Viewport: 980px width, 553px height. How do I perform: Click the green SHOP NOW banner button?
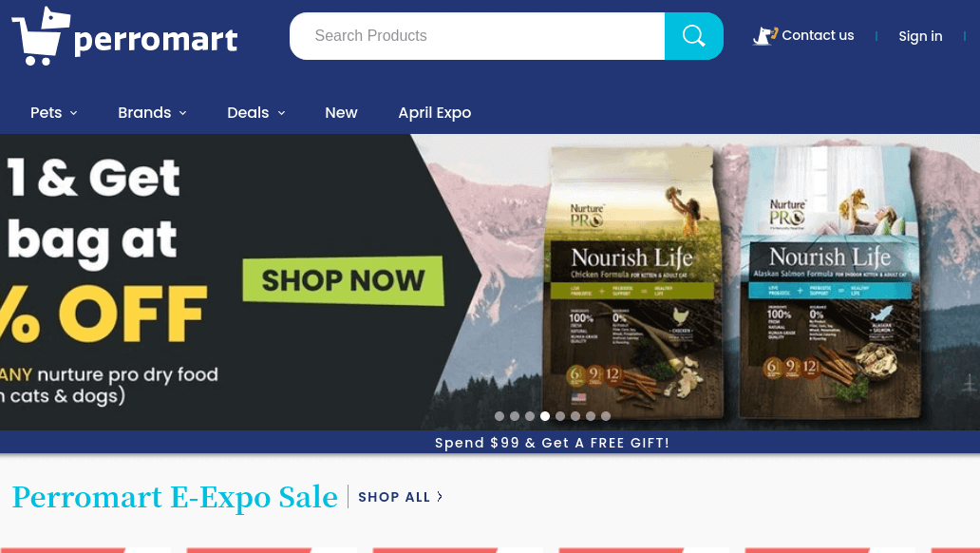(343, 280)
